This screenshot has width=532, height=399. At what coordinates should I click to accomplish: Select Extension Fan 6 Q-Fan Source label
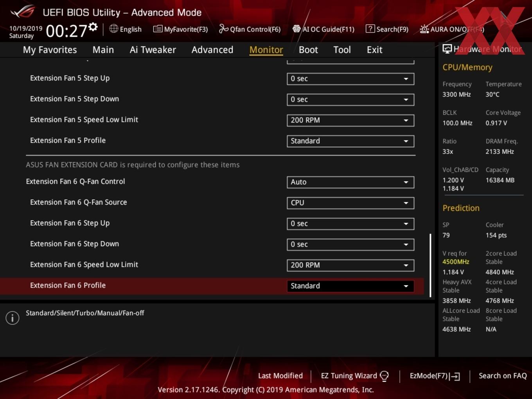78,202
